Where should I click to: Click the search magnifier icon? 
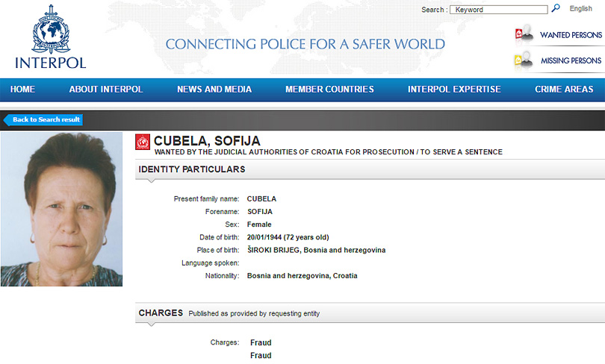(x=556, y=8)
